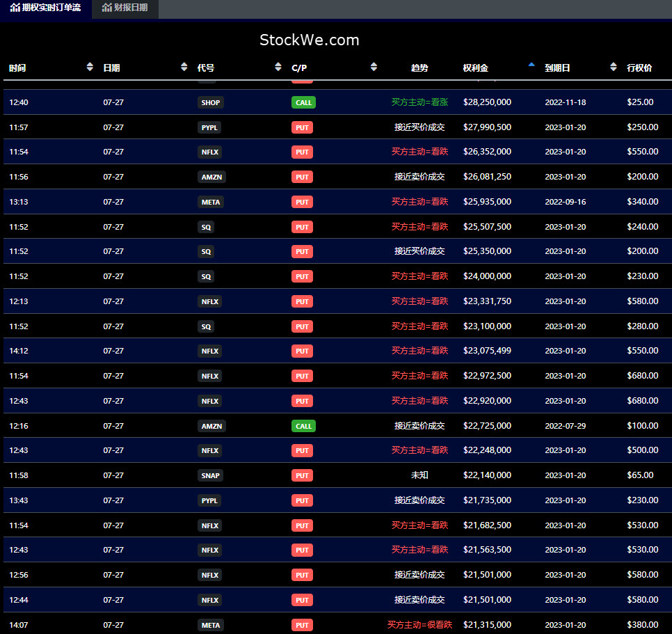Sort by the 时间 column arrows
The width and height of the screenshot is (672, 634).
90,67
